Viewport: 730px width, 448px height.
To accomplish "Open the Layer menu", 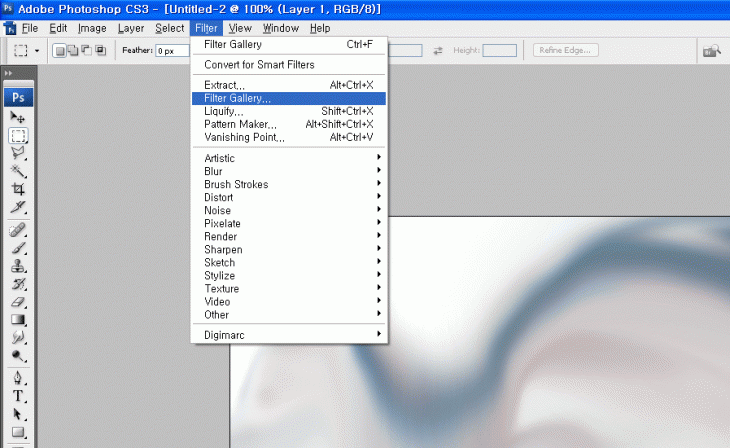I will pyautogui.click(x=131, y=28).
